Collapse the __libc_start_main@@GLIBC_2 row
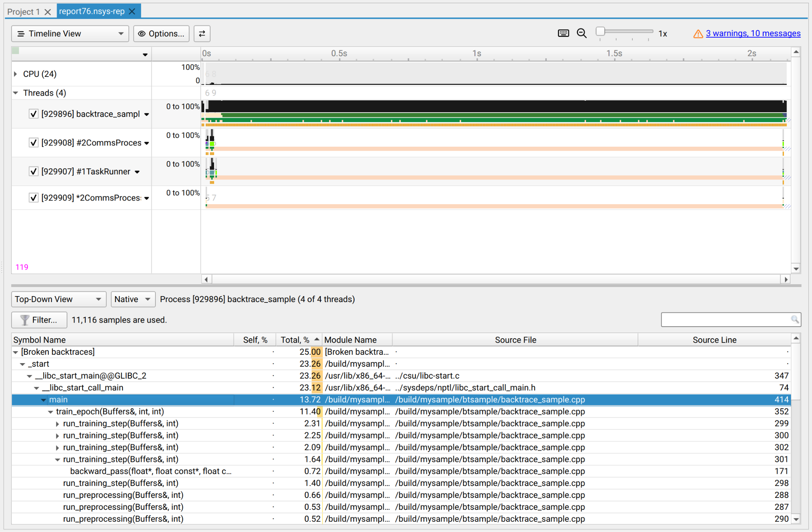Viewport: 812px width, 532px height. coord(30,376)
